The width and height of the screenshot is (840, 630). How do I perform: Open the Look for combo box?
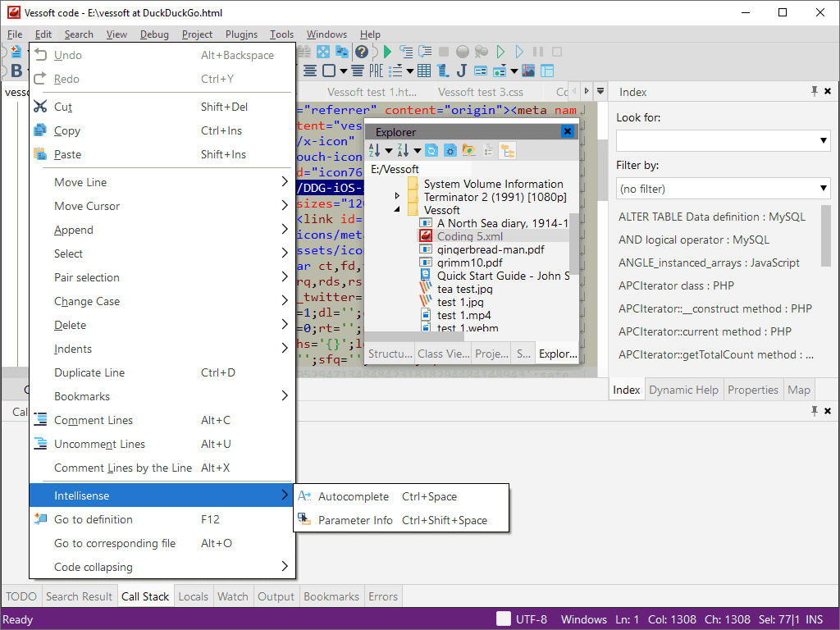[723, 141]
